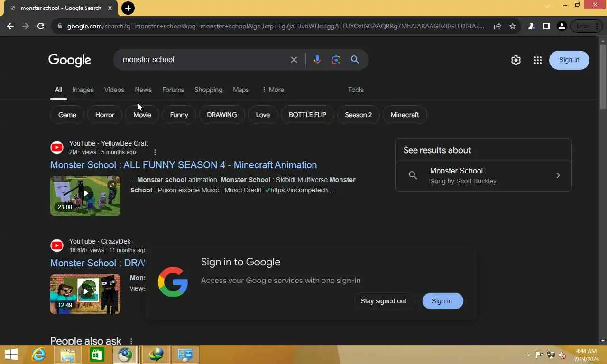
Task: Choose Stay signed out
Action: pos(383,301)
